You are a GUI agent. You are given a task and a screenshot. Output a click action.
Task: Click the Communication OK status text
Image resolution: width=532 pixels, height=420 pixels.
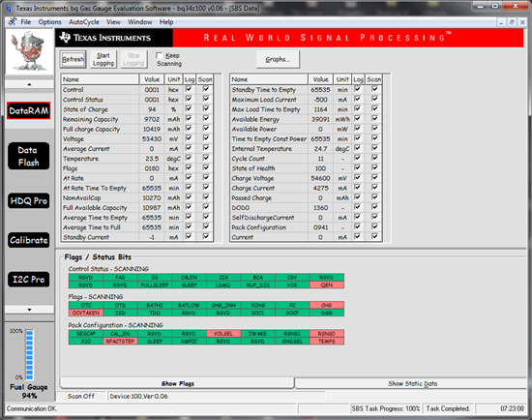(32, 408)
